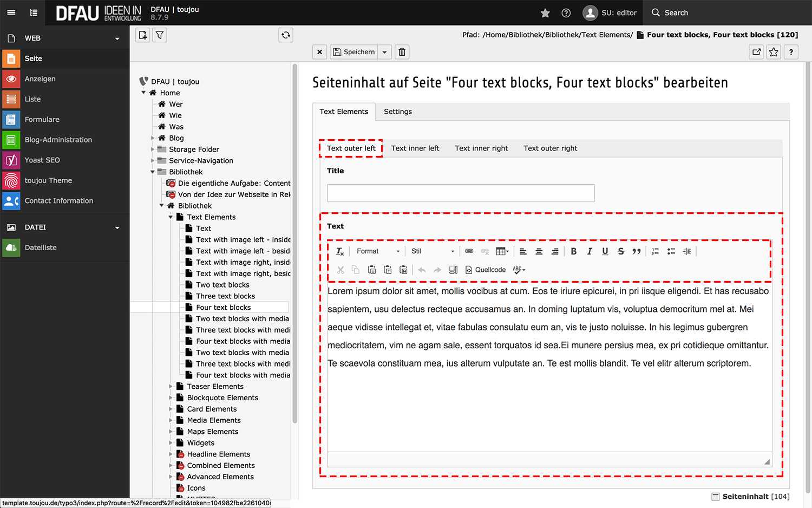Toggle numbered list
The height and width of the screenshot is (508, 812).
point(656,251)
